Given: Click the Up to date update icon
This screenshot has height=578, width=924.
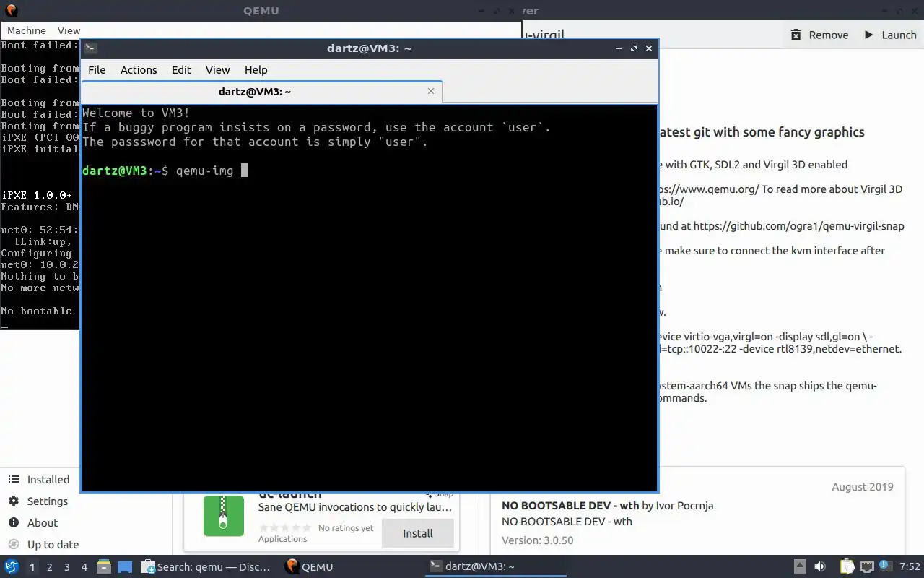Looking at the screenshot, I should [x=14, y=545].
